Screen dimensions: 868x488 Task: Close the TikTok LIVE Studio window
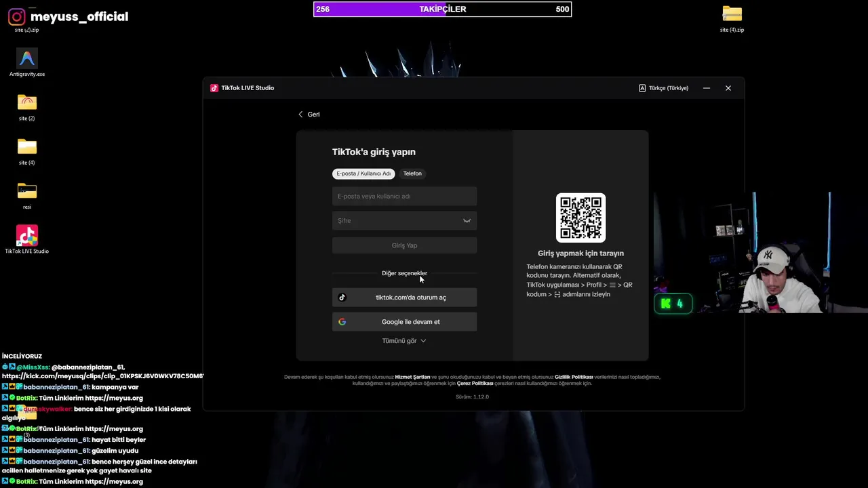pos(728,88)
